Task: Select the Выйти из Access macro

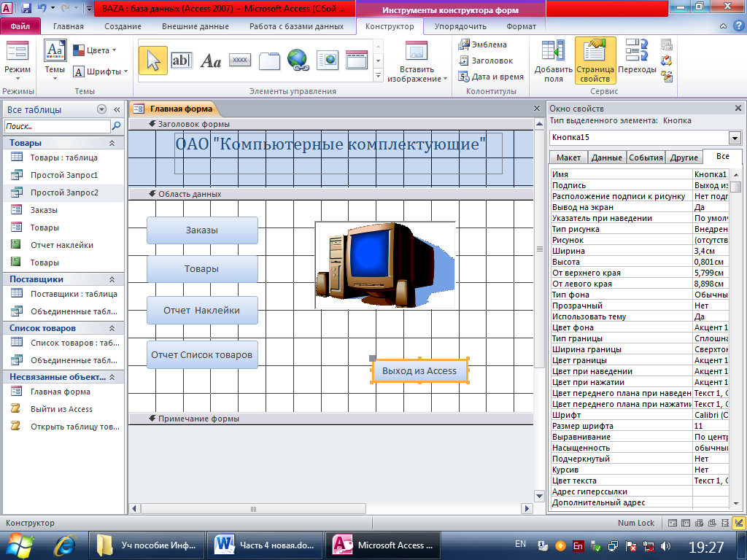Action: pyautogui.click(x=61, y=409)
